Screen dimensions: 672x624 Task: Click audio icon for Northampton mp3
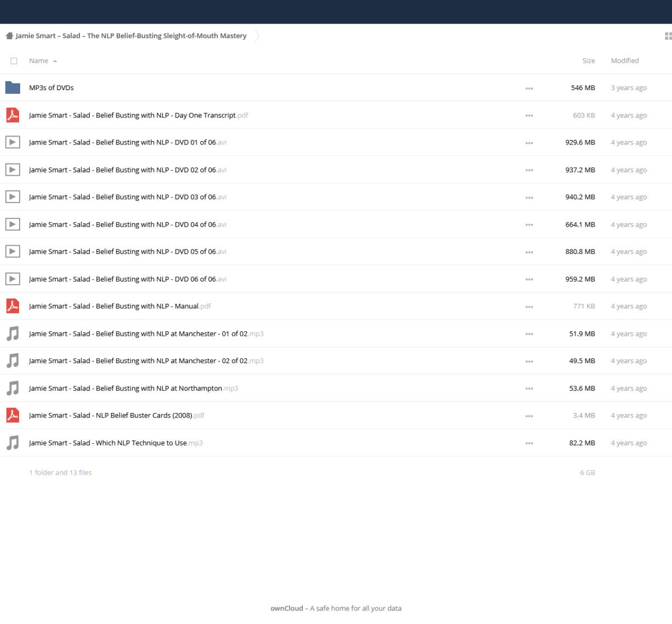click(13, 388)
